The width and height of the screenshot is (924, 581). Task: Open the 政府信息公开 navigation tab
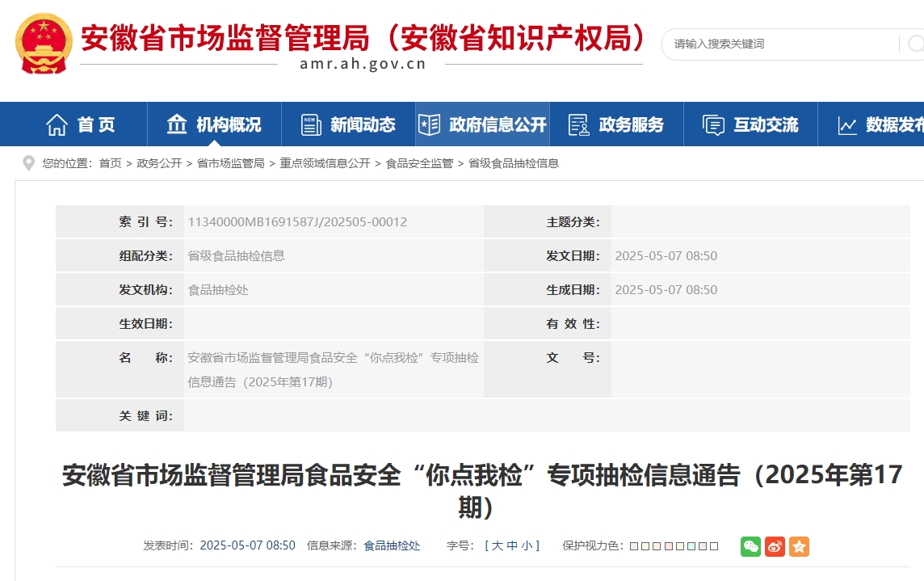click(x=482, y=124)
